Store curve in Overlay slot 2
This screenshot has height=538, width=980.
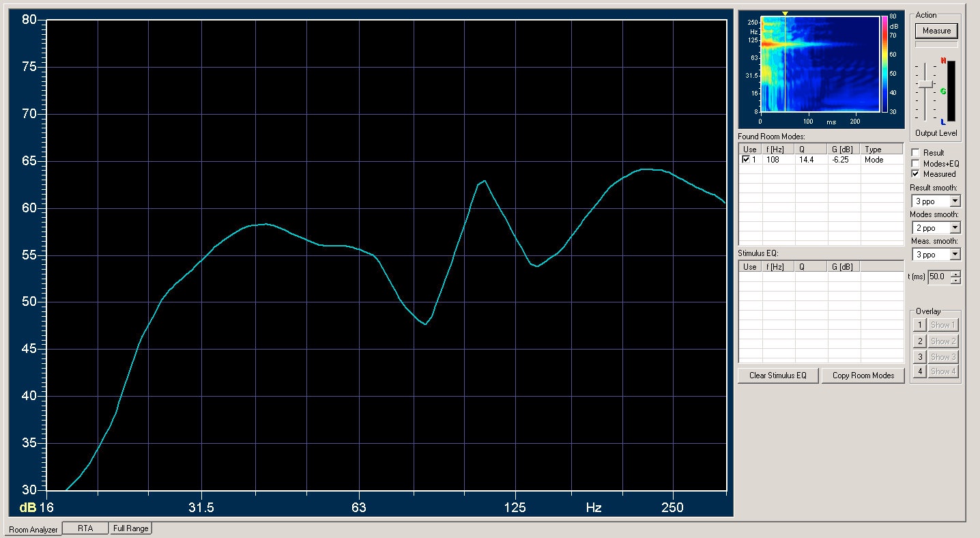click(x=920, y=341)
